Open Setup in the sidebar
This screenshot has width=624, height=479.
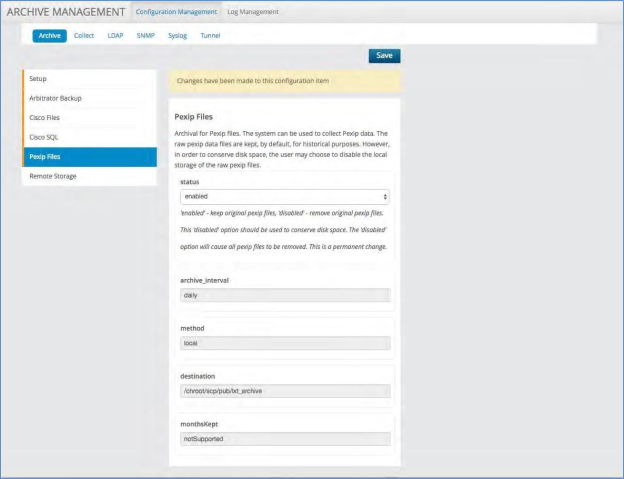tap(89, 79)
